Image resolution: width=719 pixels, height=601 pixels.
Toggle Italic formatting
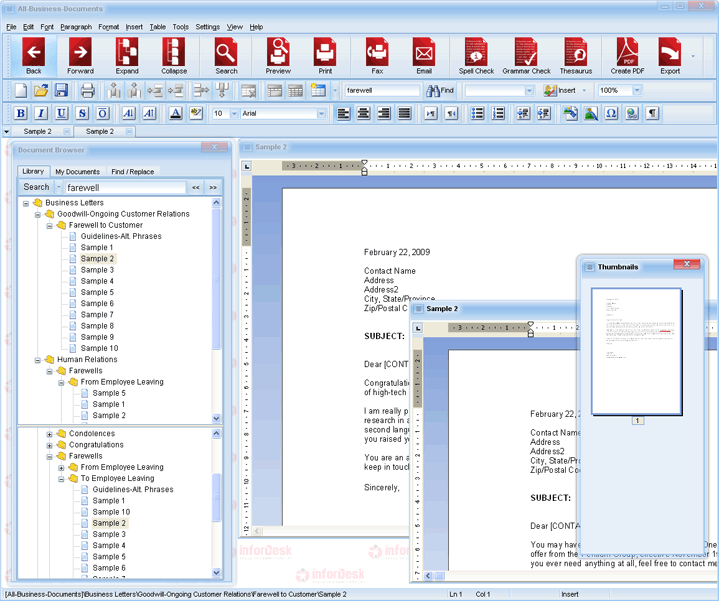41,113
